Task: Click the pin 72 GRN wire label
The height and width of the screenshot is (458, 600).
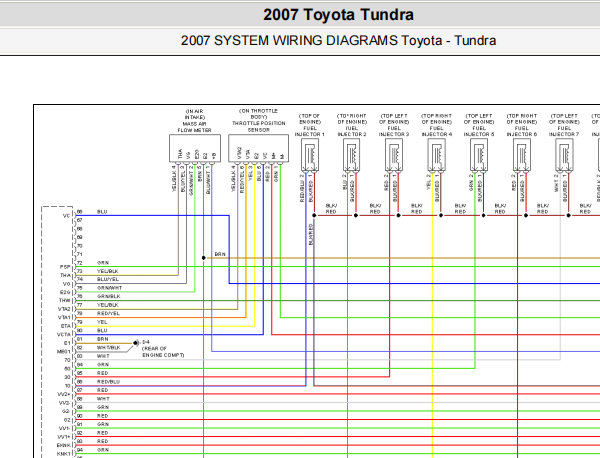Action: point(103,263)
